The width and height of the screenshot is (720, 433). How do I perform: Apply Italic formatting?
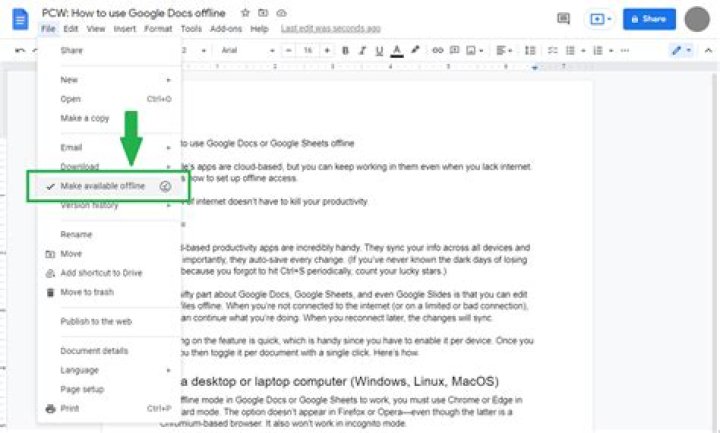362,51
